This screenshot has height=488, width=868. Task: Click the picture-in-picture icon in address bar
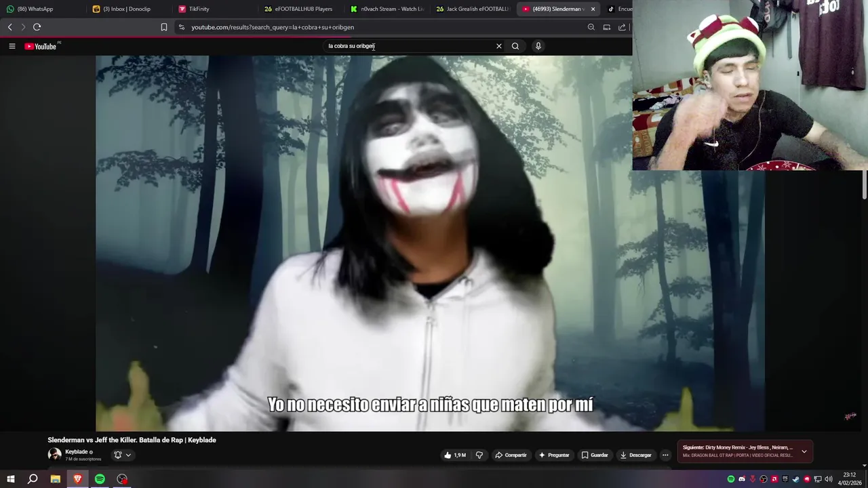(607, 27)
